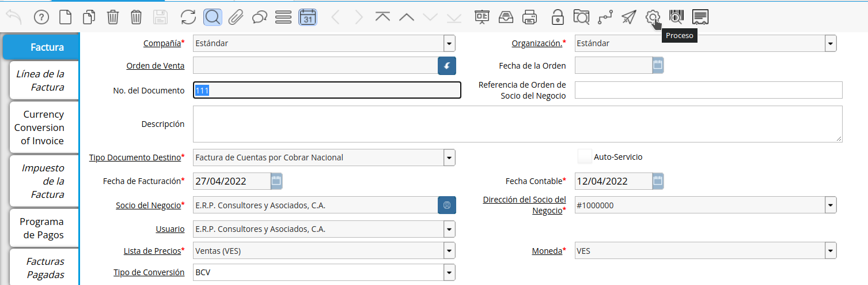Click the print icon in toolbar

pos(530,17)
